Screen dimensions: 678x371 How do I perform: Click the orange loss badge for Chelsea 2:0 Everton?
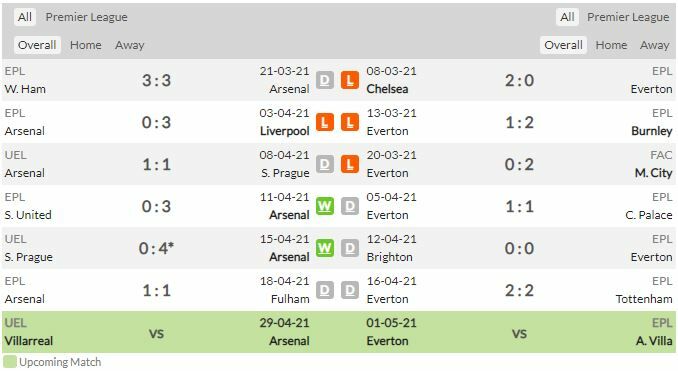click(x=350, y=80)
